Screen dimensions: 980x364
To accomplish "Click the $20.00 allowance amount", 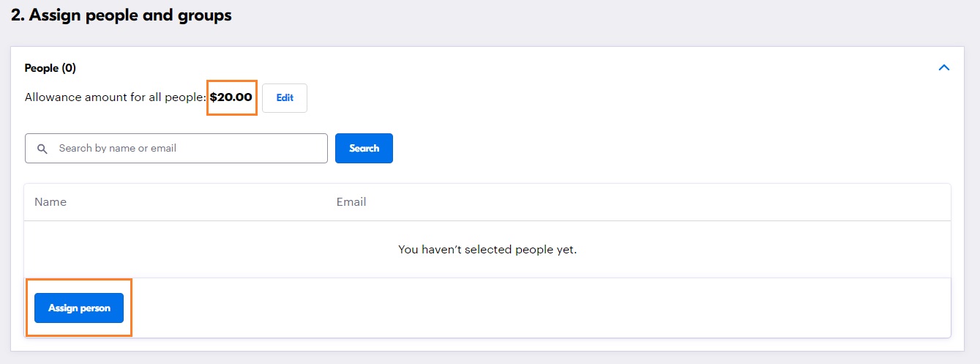I will coord(231,97).
